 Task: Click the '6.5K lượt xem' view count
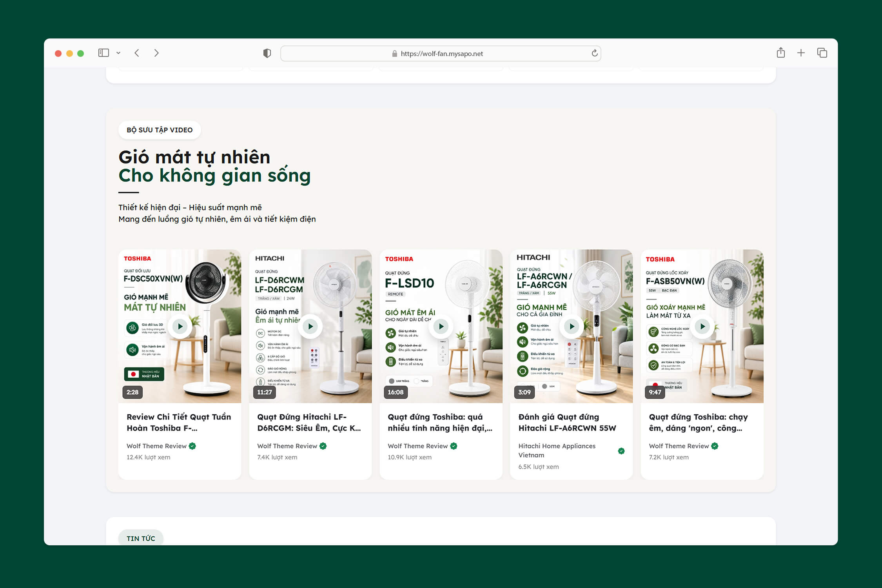pyautogui.click(x=539, y=466)
